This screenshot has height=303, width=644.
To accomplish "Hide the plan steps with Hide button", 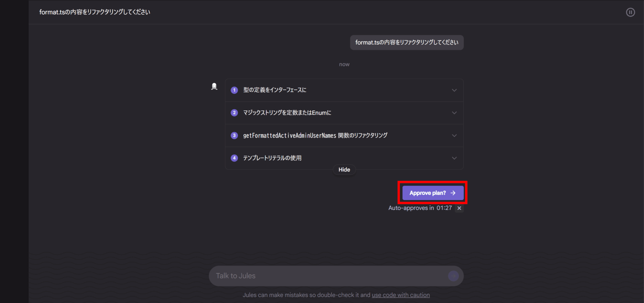I will click(344, 170).
